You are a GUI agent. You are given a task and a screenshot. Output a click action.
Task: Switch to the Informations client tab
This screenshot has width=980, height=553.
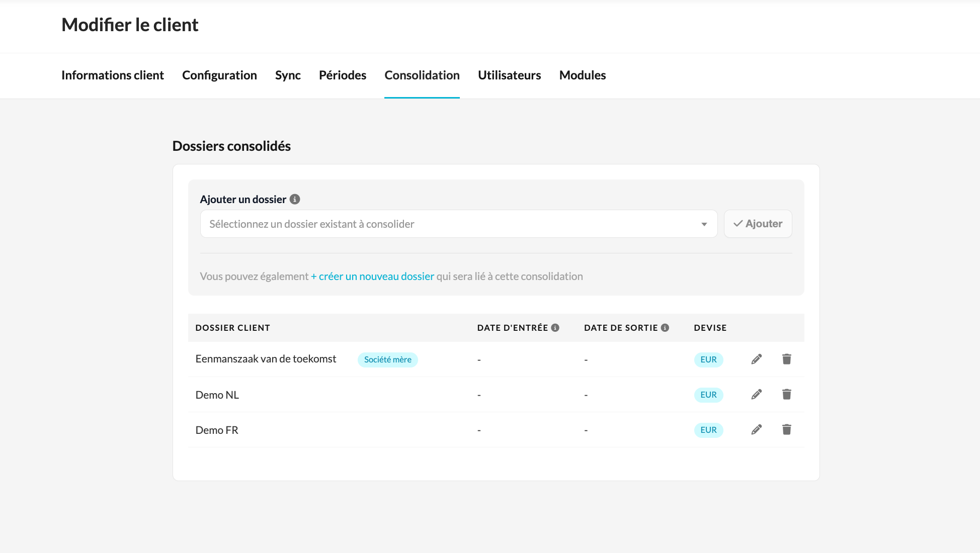[x=113, y=75]
